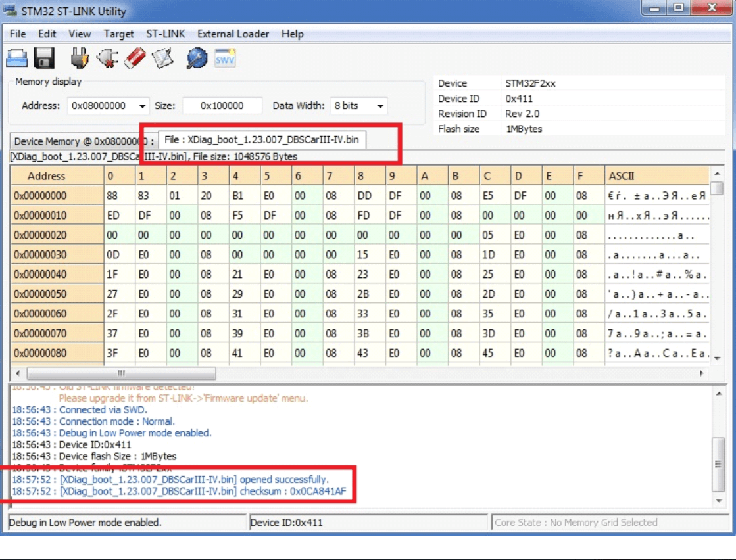Open the File menu

coord(18,34)
